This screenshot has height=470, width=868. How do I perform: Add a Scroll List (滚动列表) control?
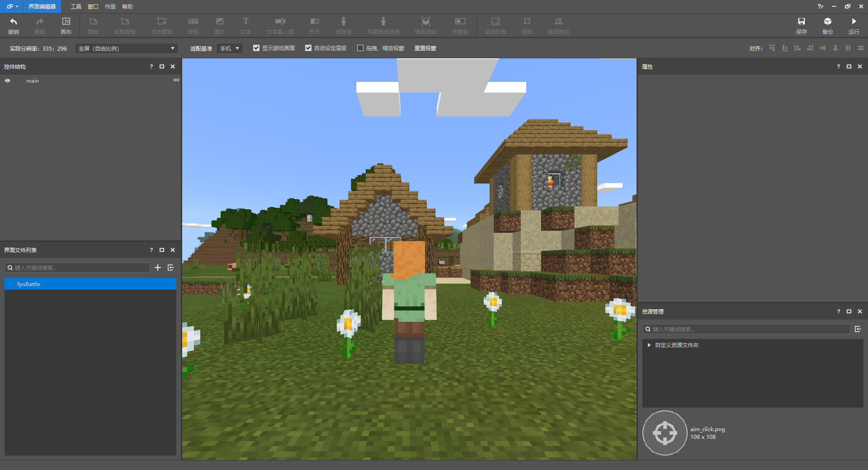coord(495,26)
